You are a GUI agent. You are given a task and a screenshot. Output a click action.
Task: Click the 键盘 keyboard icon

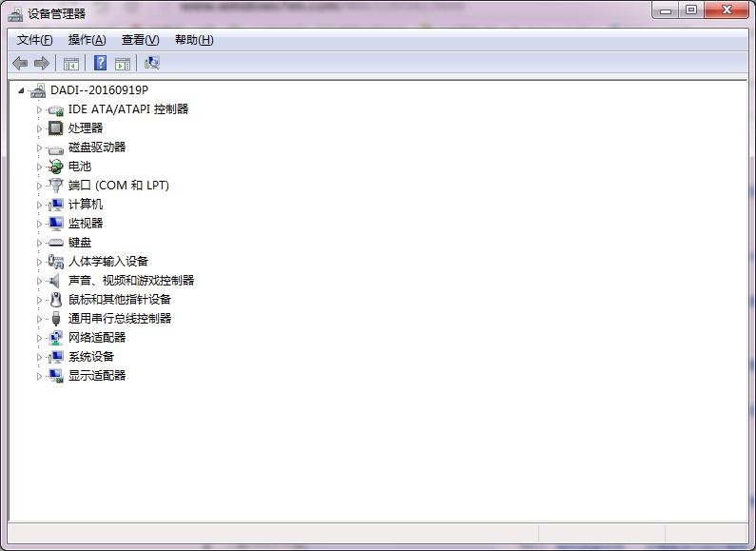pyautogui.click(x=56, y=243)
